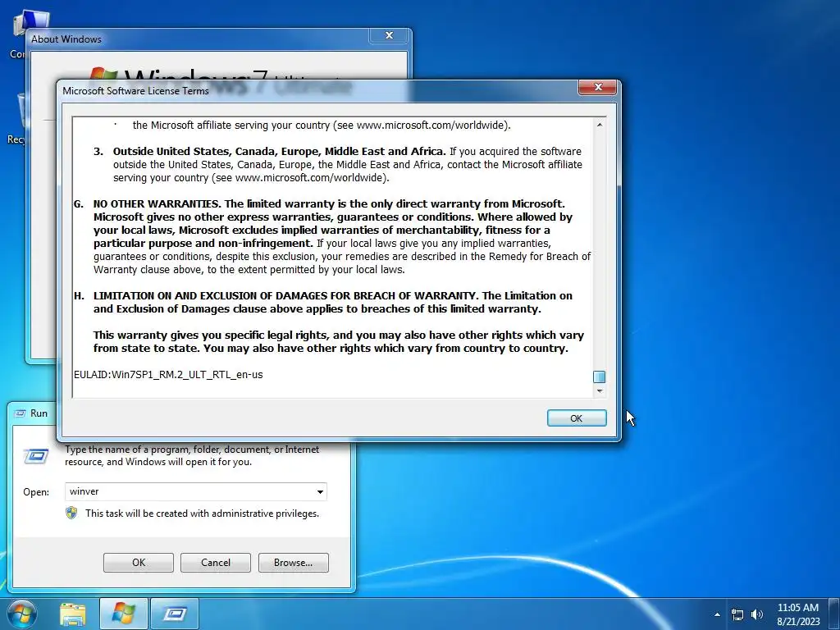Viewport: 840px width, 630px height.
Task: Click Browse... in the Run dialog
Action: tap(293, 563)
